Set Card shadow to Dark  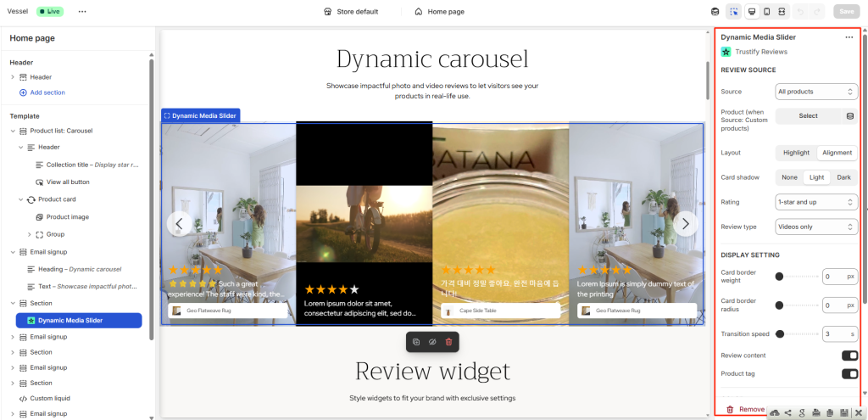[843, 177]
